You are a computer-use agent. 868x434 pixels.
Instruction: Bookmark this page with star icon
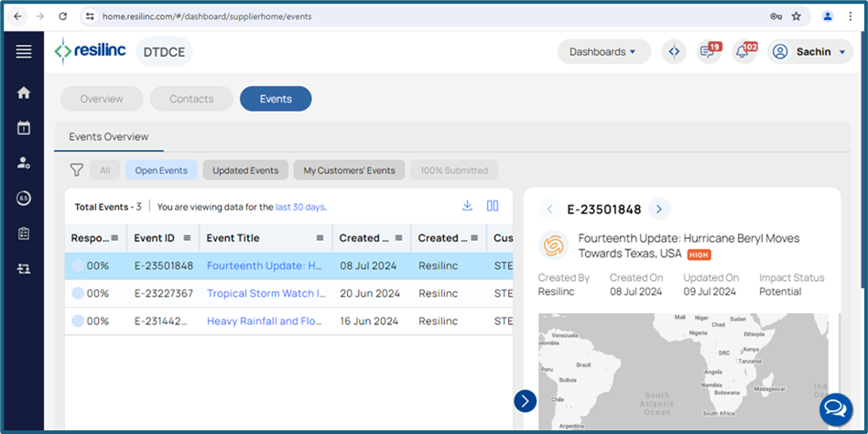[x=796, y=16]
